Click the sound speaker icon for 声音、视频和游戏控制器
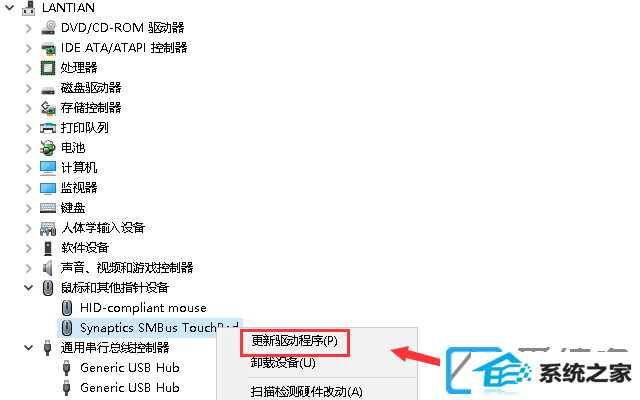640x400 pixels. pyautogui.click(x=48, y=268)
